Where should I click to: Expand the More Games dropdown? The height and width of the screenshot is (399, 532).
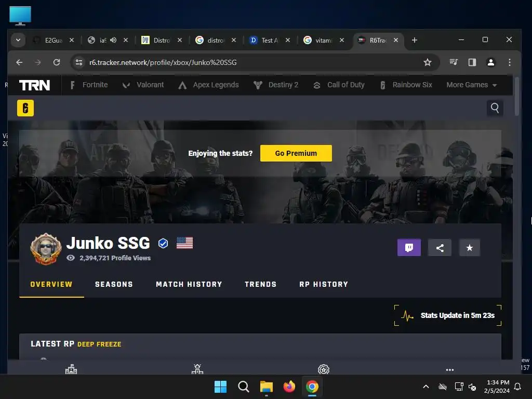coord(472,85)
